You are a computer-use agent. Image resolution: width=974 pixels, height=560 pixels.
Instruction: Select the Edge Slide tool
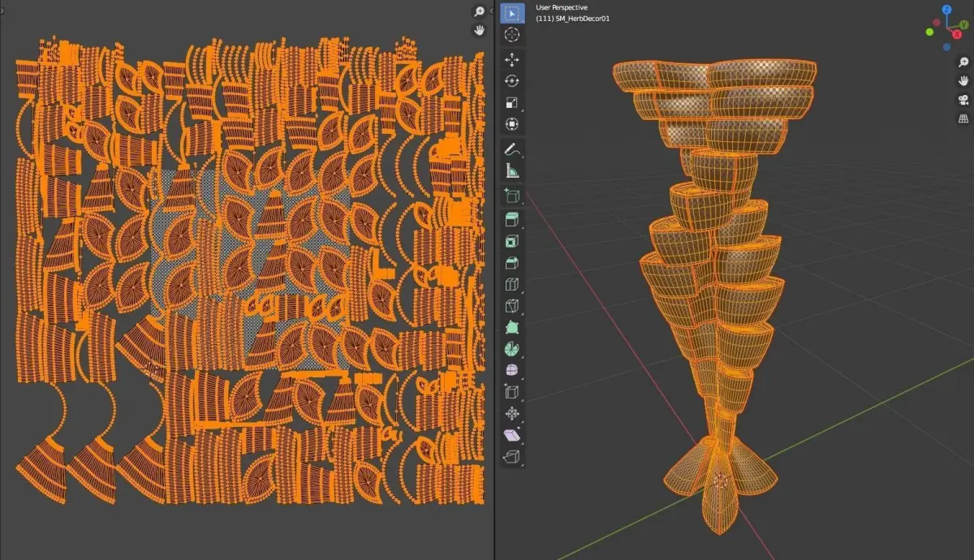512,392
